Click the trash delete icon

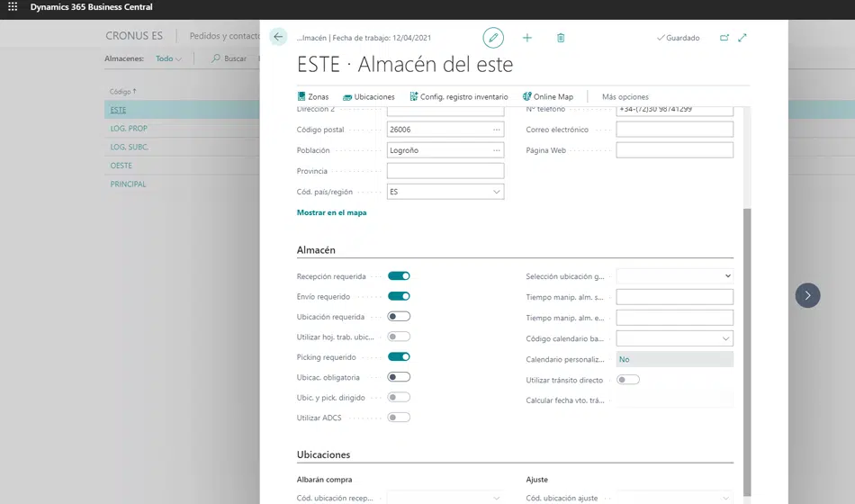[x=561, y=38]
